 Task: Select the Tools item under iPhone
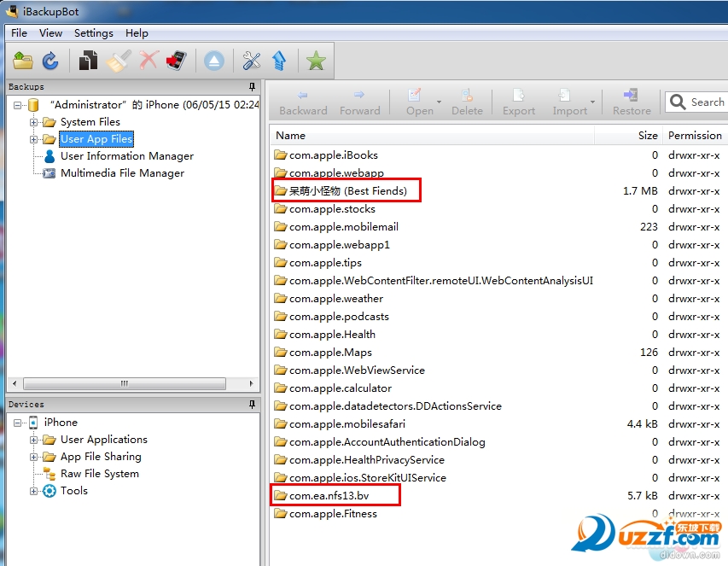pyautogui.click(x=73, y=491)
